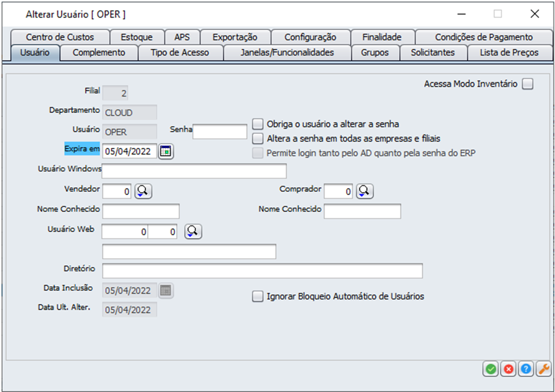Click the green confirm checkmark icon

[491, 369]
